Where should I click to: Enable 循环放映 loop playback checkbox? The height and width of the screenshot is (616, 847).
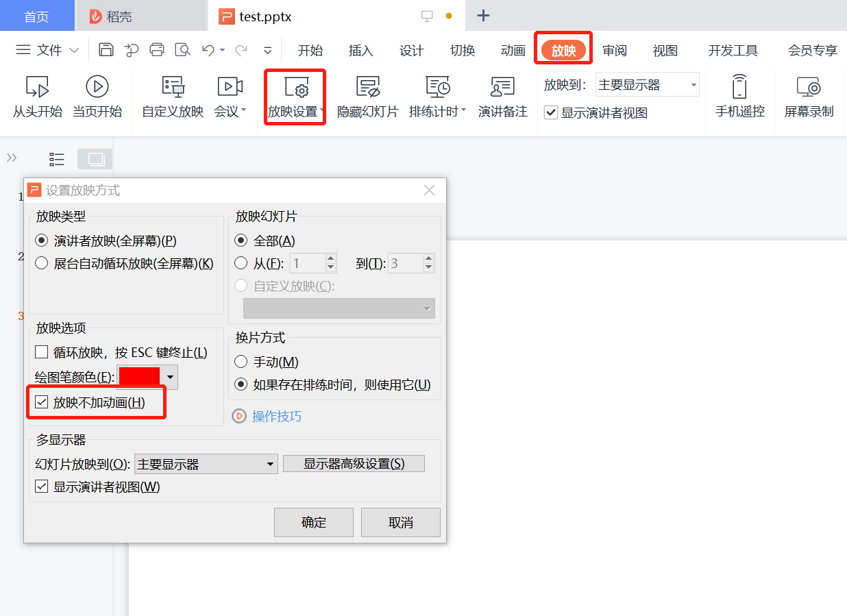click(x=41, y=352)
